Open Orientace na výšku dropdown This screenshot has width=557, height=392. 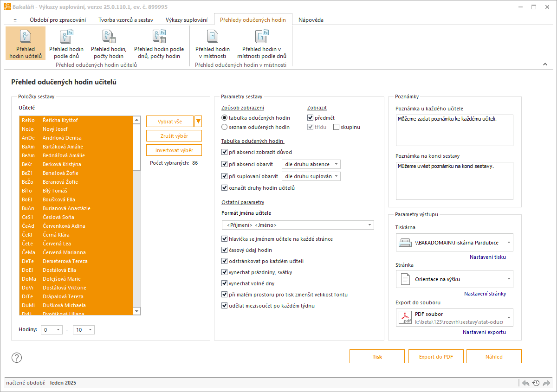pyautogui.click(x=454, y=279)
